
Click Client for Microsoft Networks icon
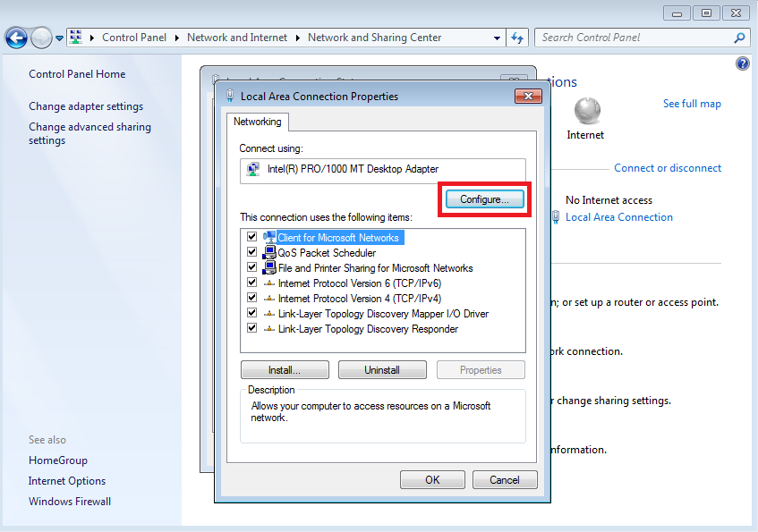(x=269, y=237)
